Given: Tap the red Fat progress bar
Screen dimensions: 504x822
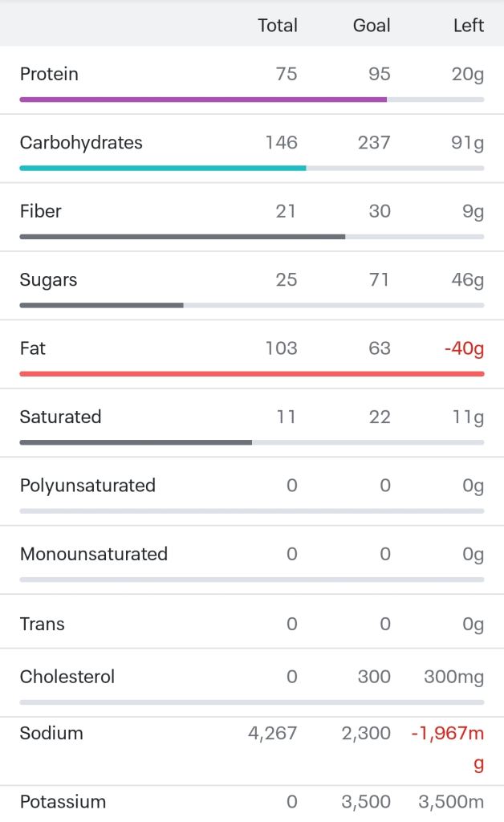Looking at the screenshot, I should [x=252, y=374].
